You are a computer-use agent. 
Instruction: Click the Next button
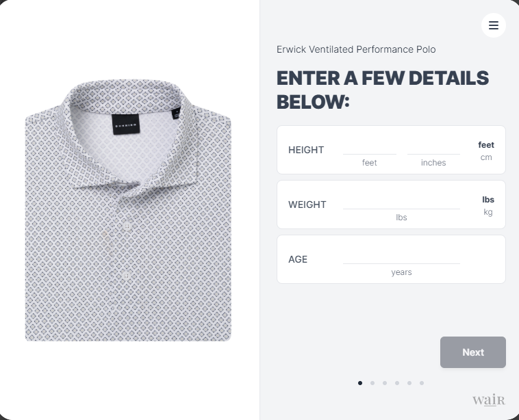[472, 352]
